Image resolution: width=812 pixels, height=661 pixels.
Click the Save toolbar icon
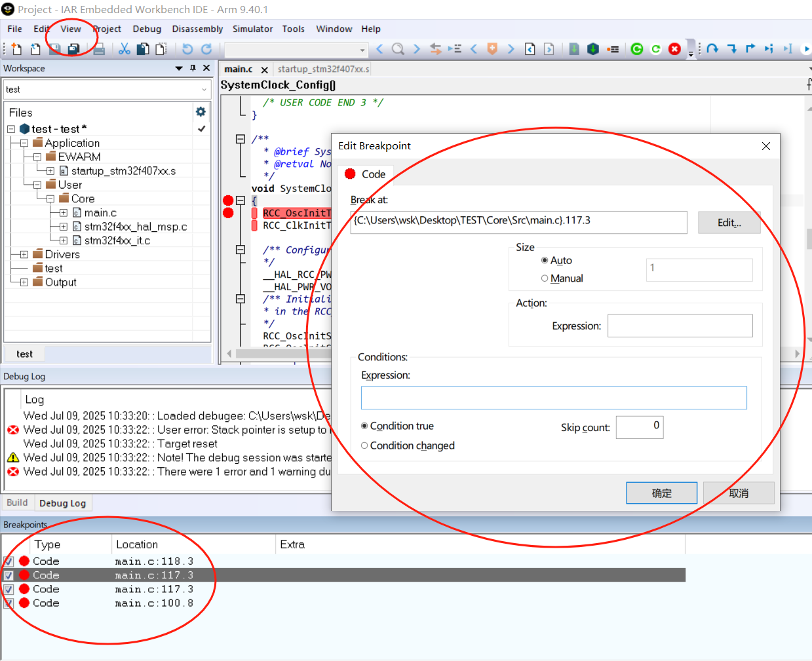pos(55,49)
